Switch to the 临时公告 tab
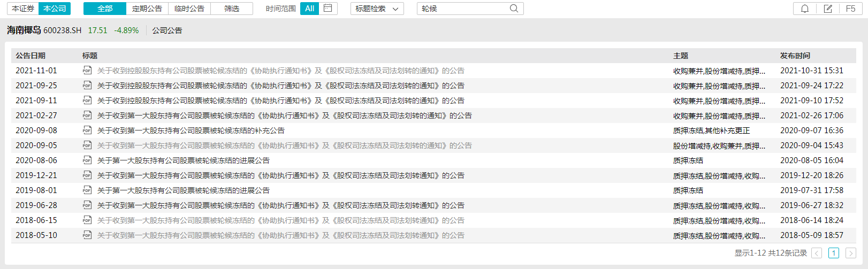 click(x=189, y=9)
